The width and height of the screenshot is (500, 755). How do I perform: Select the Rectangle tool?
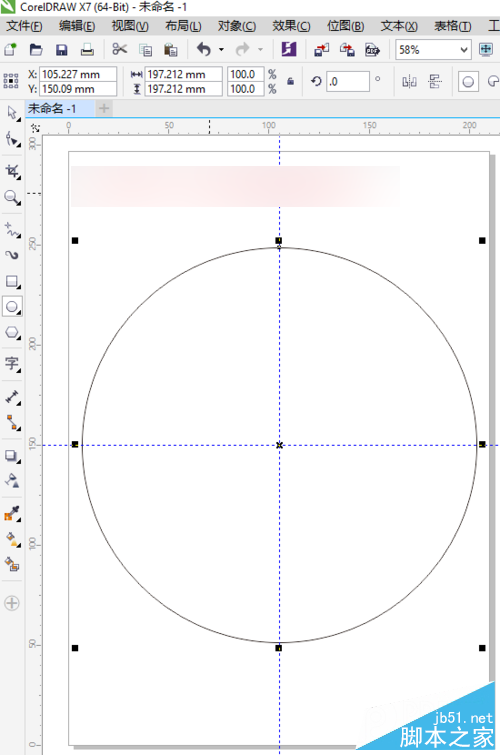pyautogui.click(x=12, y=281)
